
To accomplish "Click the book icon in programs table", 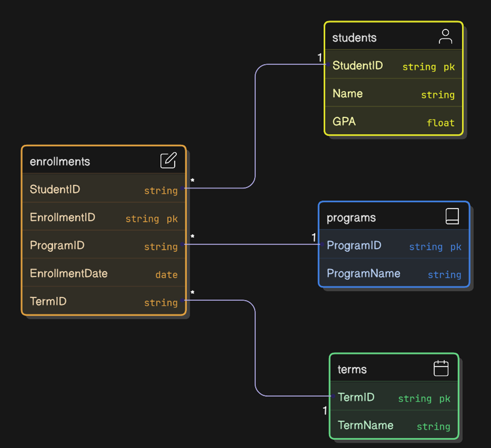I will coord(452,217).
